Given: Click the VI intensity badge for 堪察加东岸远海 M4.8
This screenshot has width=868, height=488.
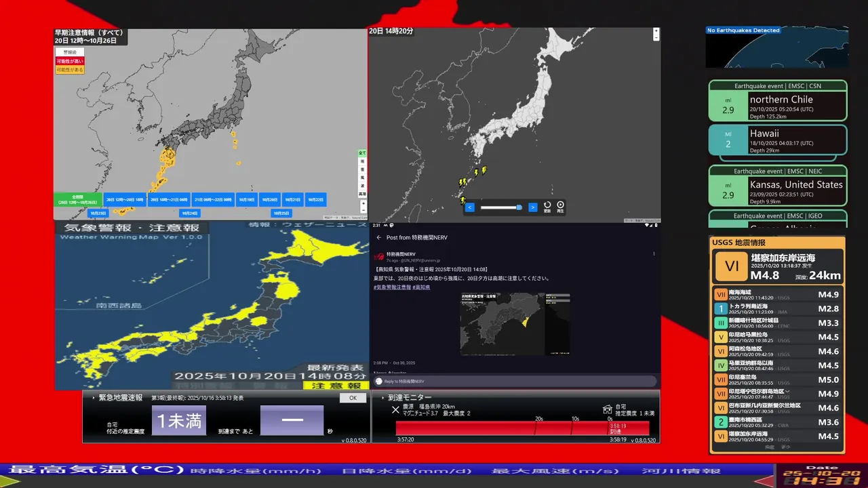Looking at the screenshot, I should (731, 266).
